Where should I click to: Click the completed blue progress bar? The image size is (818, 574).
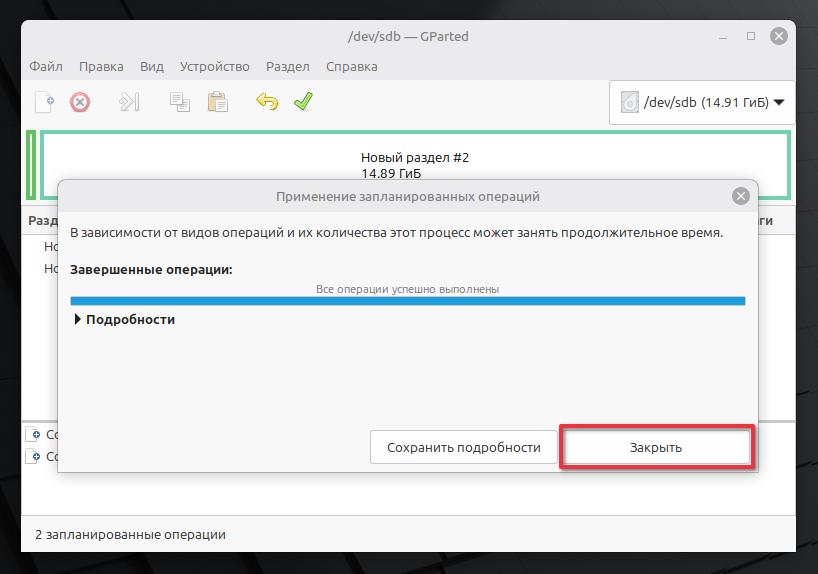point(407,301)
